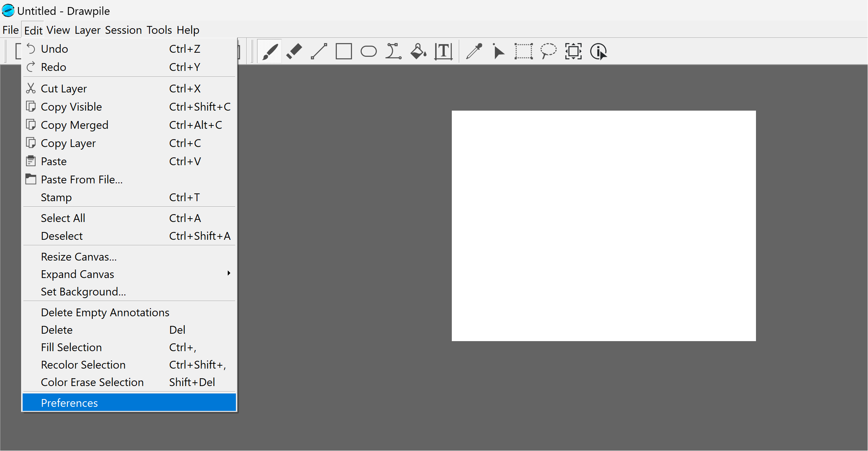Screen dimensions: 868x451
Task: Select the Rectangle tool
Action: [x=343, y=51]
